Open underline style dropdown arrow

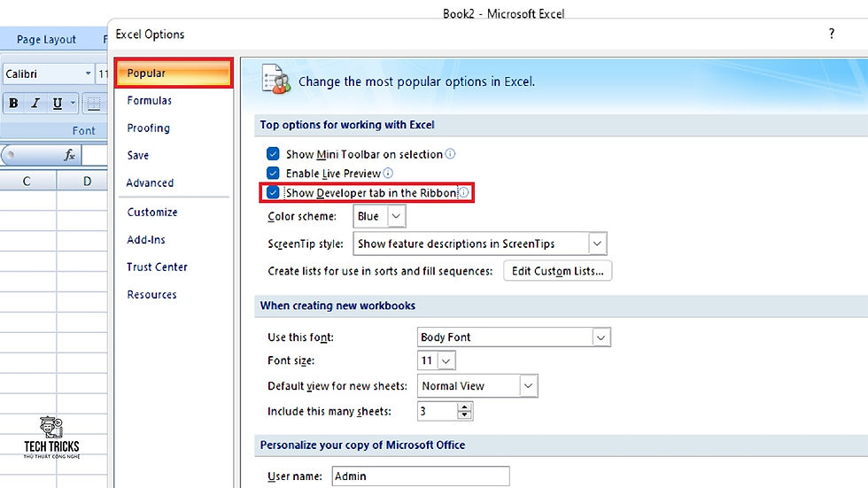tap(73, 104)
